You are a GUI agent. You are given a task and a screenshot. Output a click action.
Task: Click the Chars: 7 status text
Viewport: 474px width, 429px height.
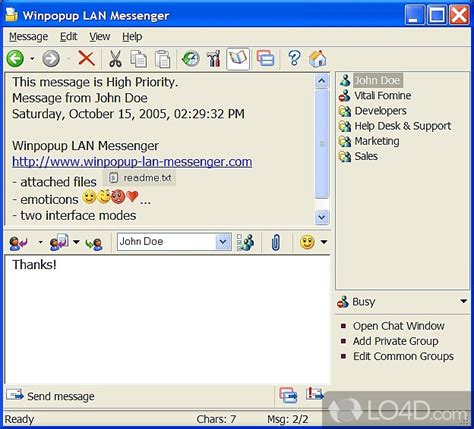click(216, 419)
